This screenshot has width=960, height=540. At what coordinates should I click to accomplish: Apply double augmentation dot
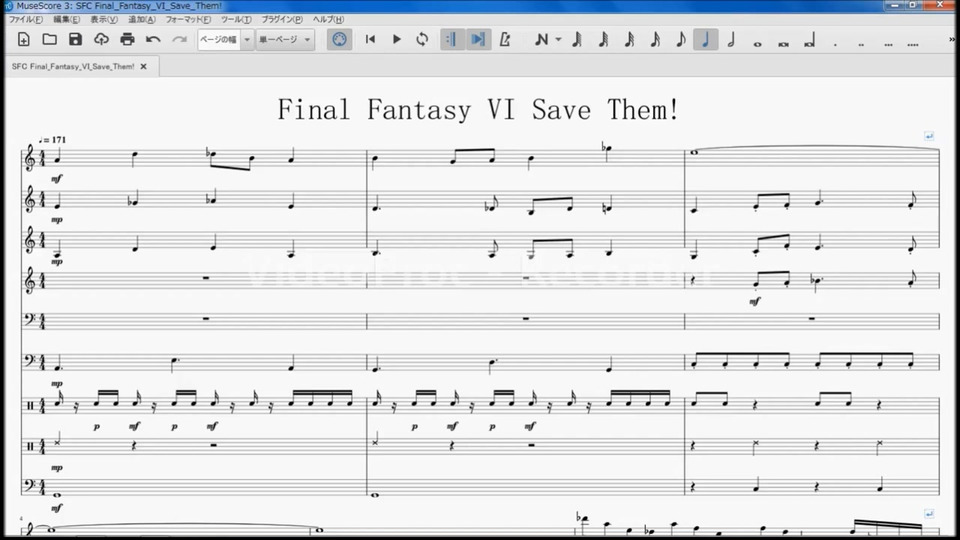pyautogui.click(x=861, y=44)
